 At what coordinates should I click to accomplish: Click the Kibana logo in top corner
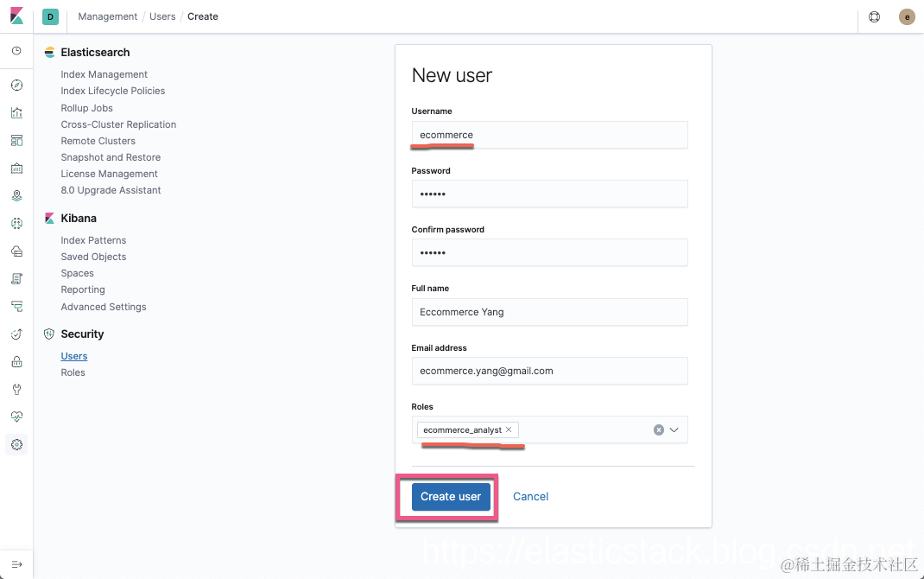pos(16,16)
